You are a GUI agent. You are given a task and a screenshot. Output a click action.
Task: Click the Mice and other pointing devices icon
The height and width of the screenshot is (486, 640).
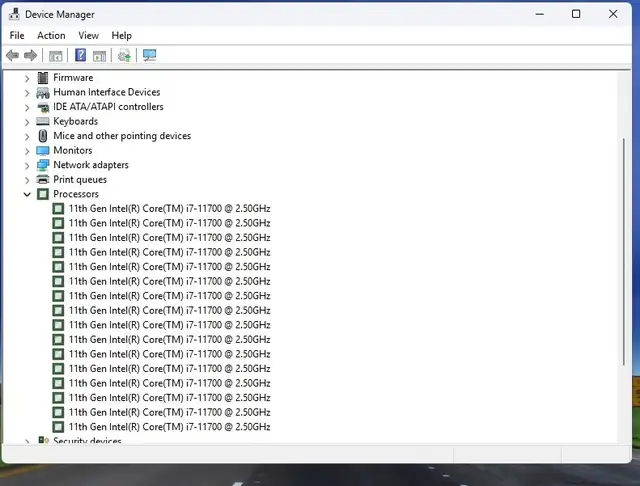click(42, 136)
